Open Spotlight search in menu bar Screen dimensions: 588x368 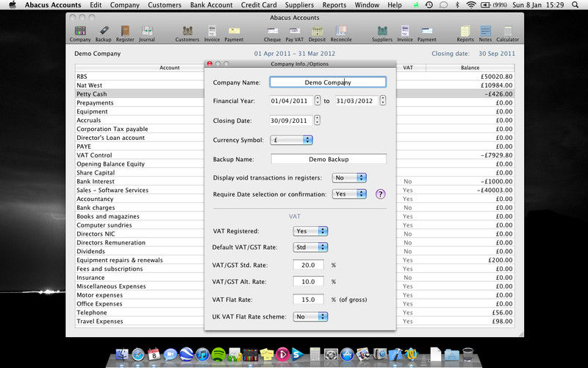[576, 5]
